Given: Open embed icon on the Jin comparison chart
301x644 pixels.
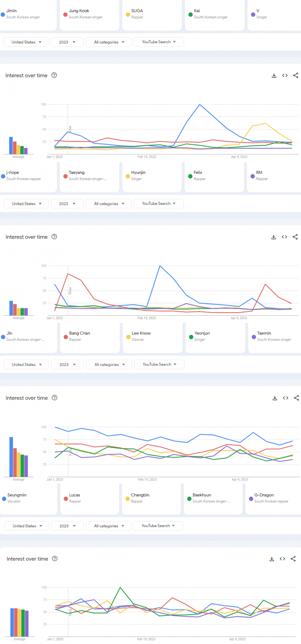Looking at the screenshot, I should (286, 398).
